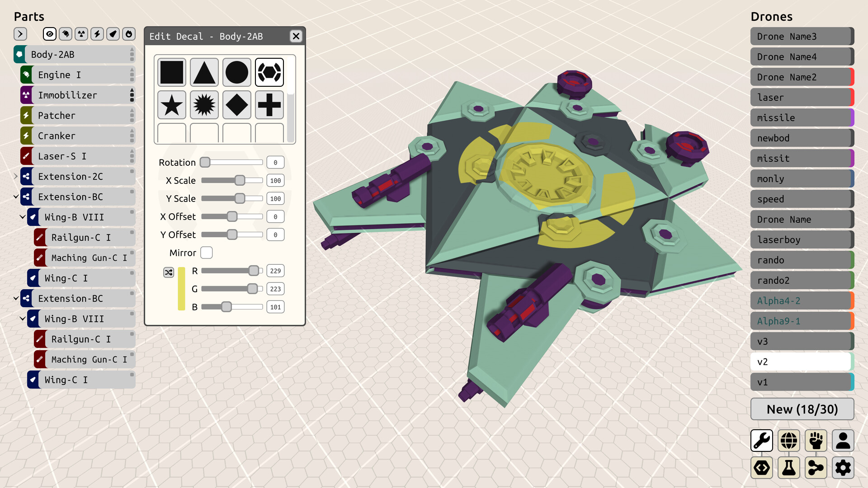Open the globe world icon
Viewport: 868px width, 488px height.
(789, 441)
